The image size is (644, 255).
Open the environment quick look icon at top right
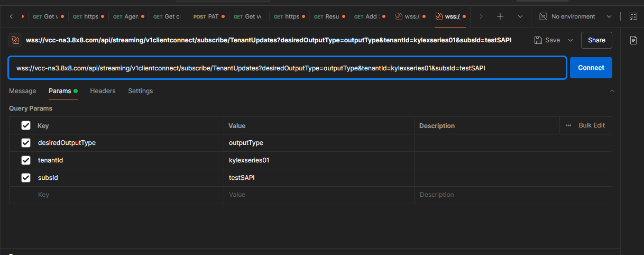pos(633,16)
